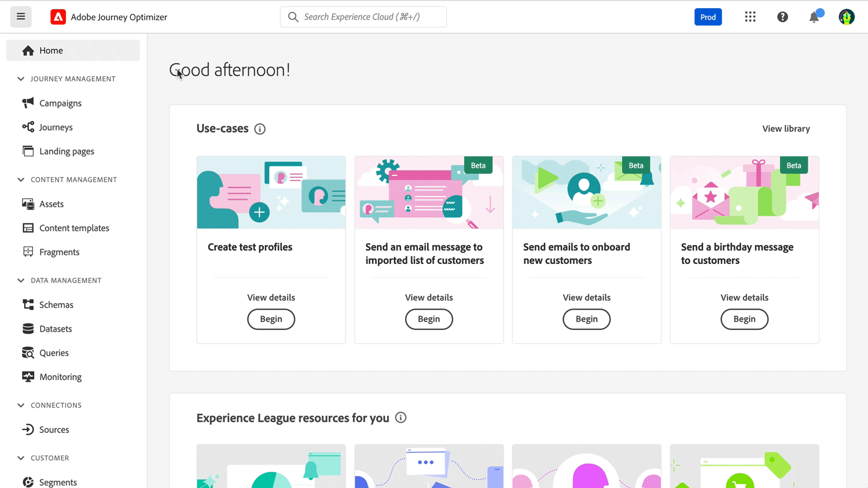
Task: Click the Adobe logo icon
Action: (x=58, y=17)
